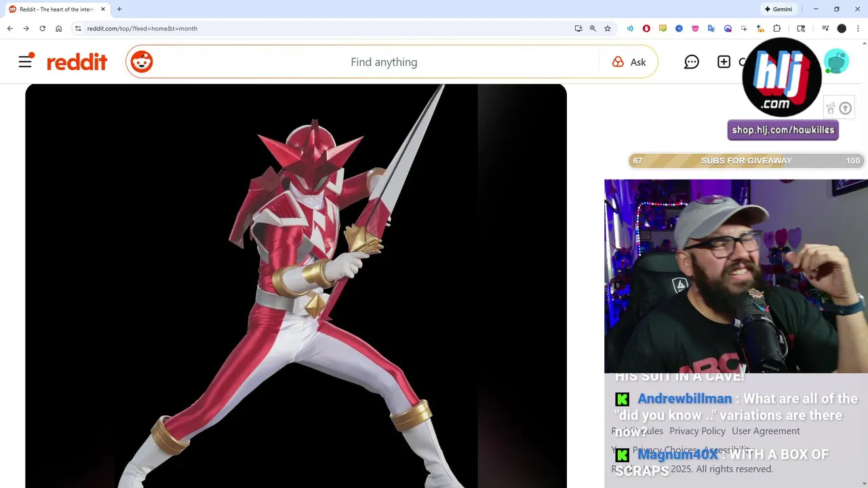Image resolution: width=868 pixels, height=488 pixels.
Task: Click the browser Home icon
Action: pos(59,28)
